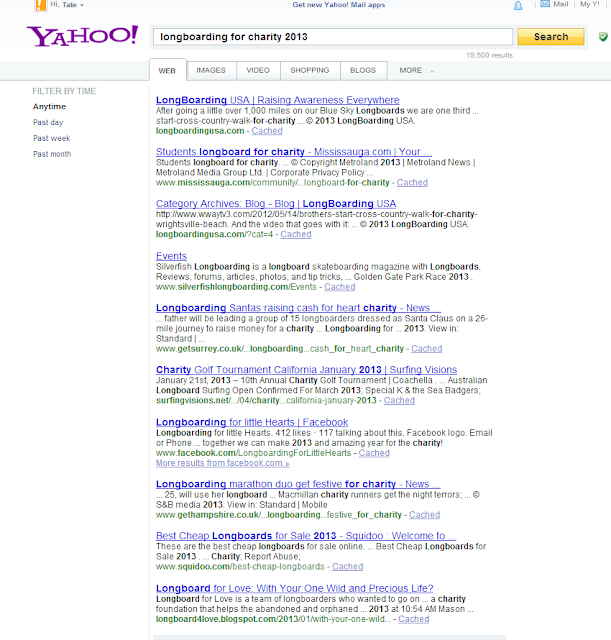This screenshot has width=611, height=640.
Task: Open Cached link for silverfishlongboarding.com result
Action: pos(340,287)
